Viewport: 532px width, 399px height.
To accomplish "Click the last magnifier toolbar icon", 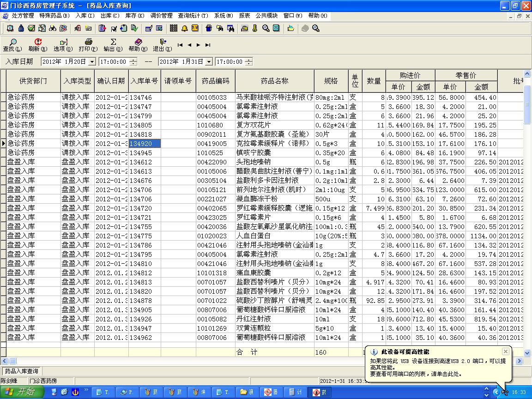I will click(316, 28).
